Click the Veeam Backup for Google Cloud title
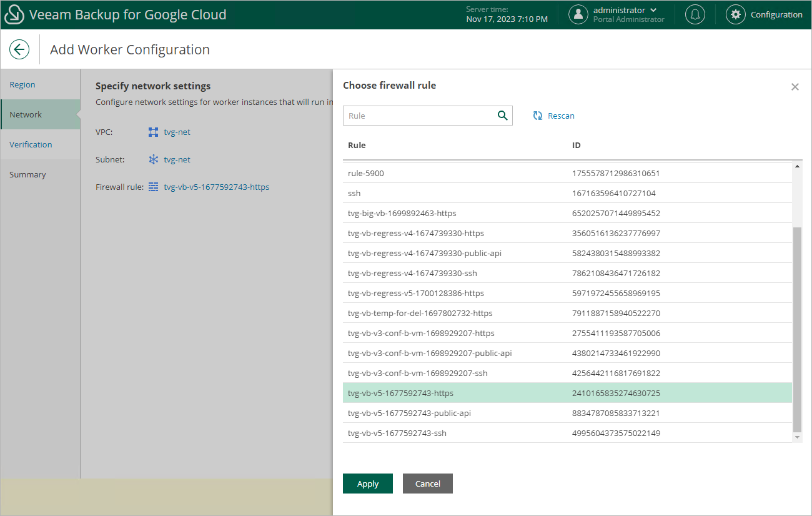Image resolution: width=812 pixels, height=516 pixels. tap(127, 14)
